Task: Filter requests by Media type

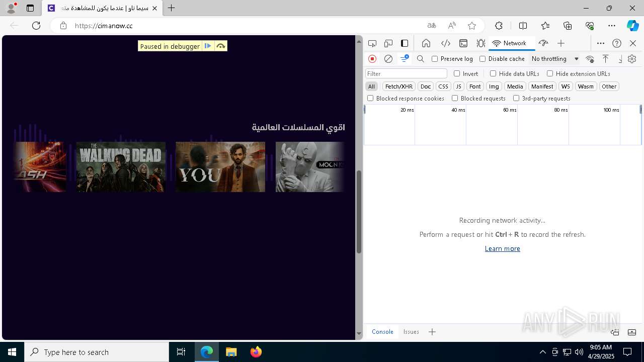Action: point(515,86)
